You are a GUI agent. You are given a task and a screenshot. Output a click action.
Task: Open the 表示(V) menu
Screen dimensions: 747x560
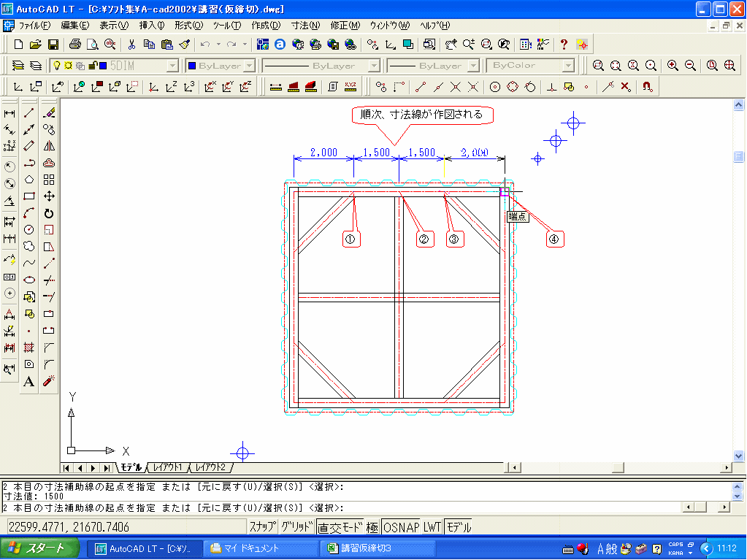click(114, 26)
